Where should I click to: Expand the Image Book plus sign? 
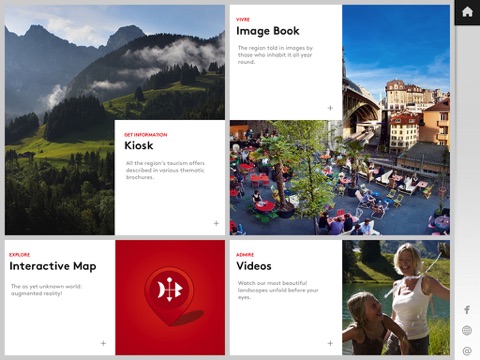point(330,108)
